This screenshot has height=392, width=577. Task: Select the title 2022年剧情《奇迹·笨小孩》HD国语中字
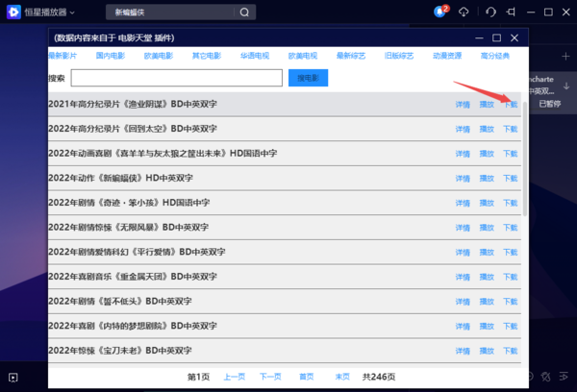pos(129,203)
